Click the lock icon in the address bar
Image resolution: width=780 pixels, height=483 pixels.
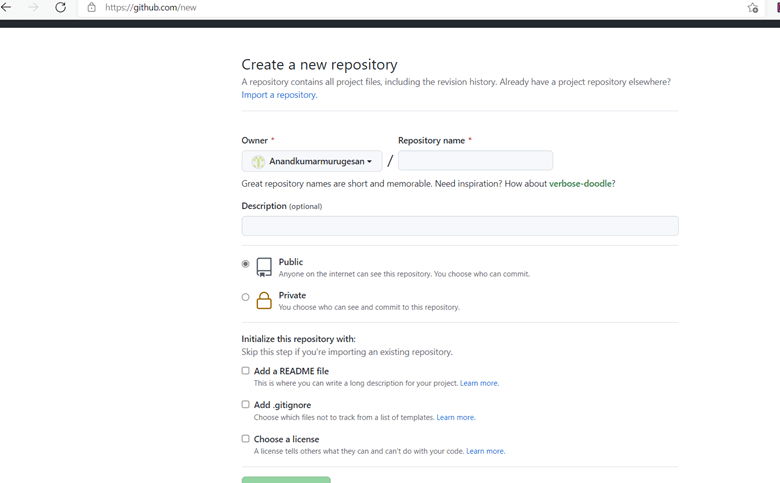pyautogui.click(x=92, y=7)
